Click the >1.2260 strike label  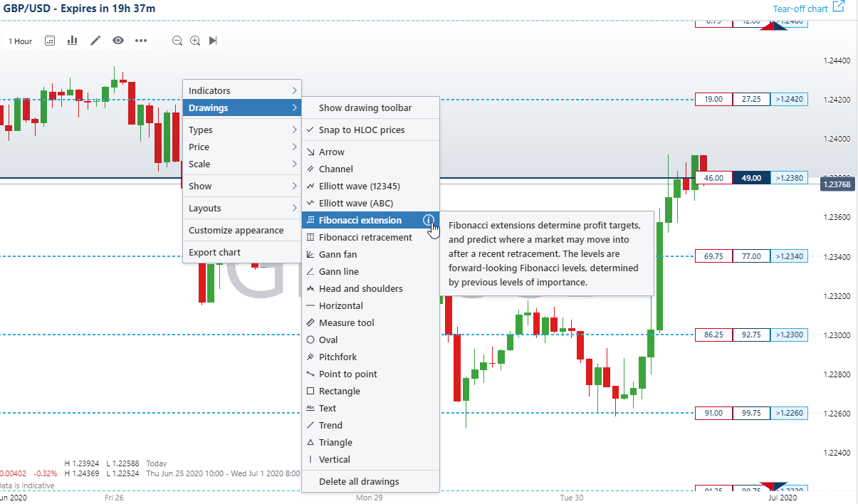pos(789,413)
